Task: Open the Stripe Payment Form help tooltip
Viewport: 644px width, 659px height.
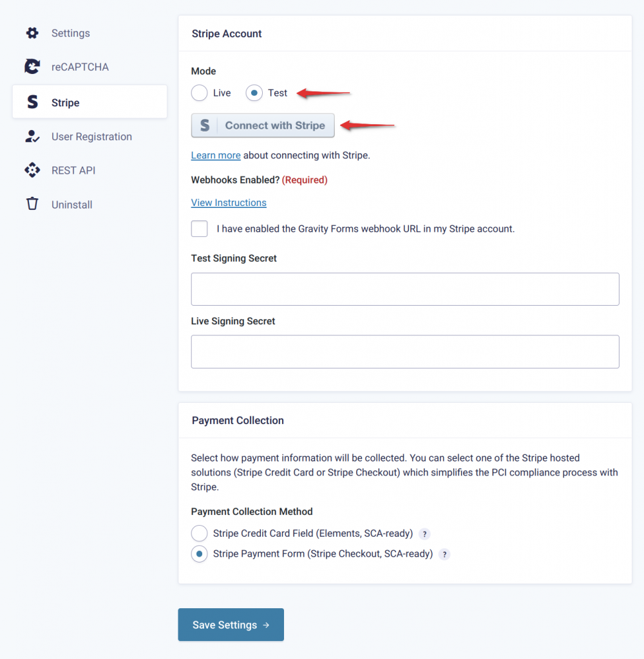Action: [444, 554]
